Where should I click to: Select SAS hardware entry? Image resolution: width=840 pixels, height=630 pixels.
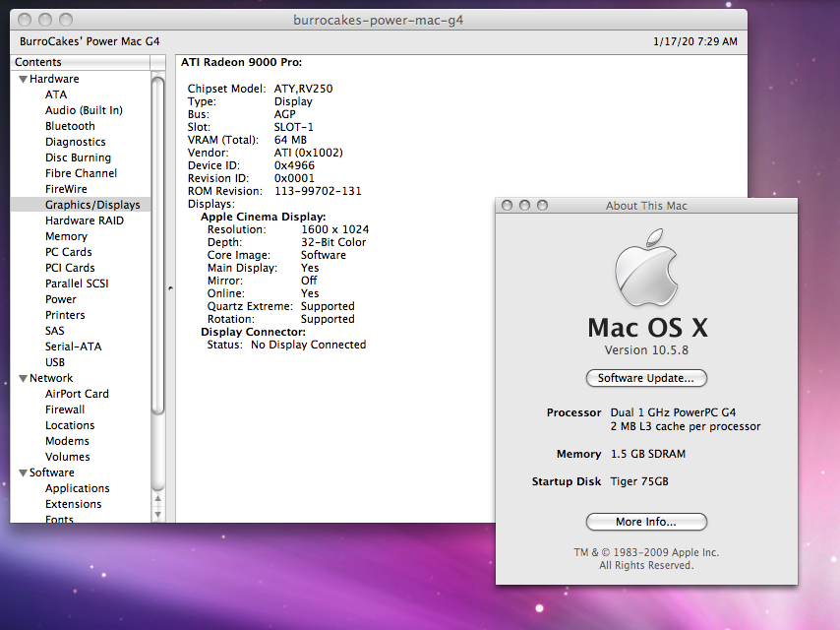pyautogui.click(x=55, y=331)
